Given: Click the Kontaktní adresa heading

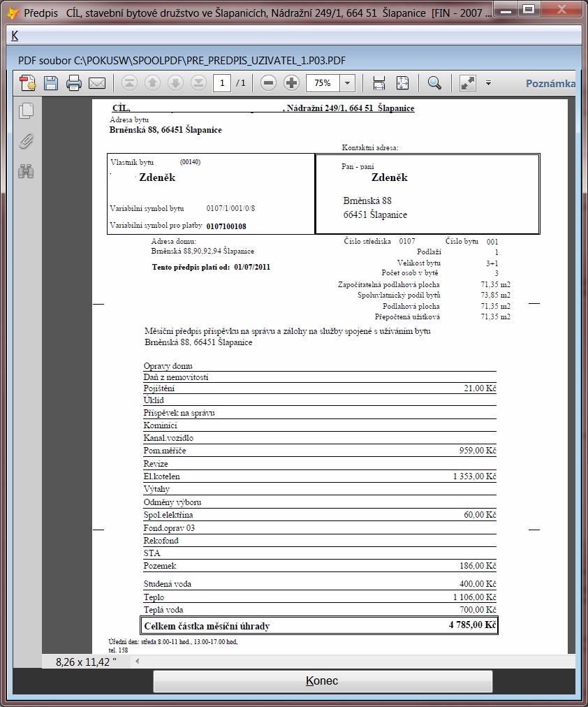Looking at the screenshot, I should 370,147.
